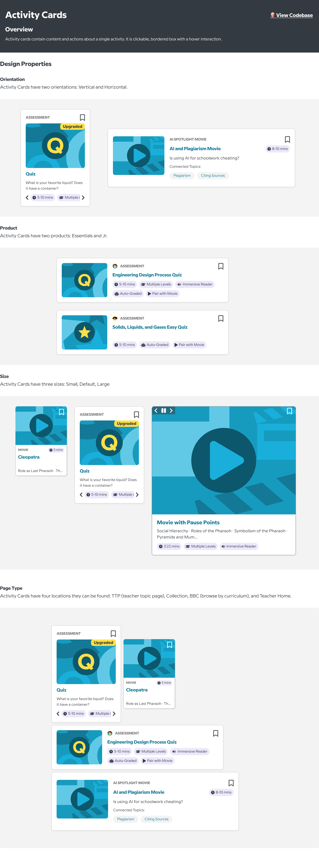Click the Auto-Graded chip on the Page Type Engineering card
Image resolution: width=319 pixels, height=868 pixels.
click(x=123, y=761)
